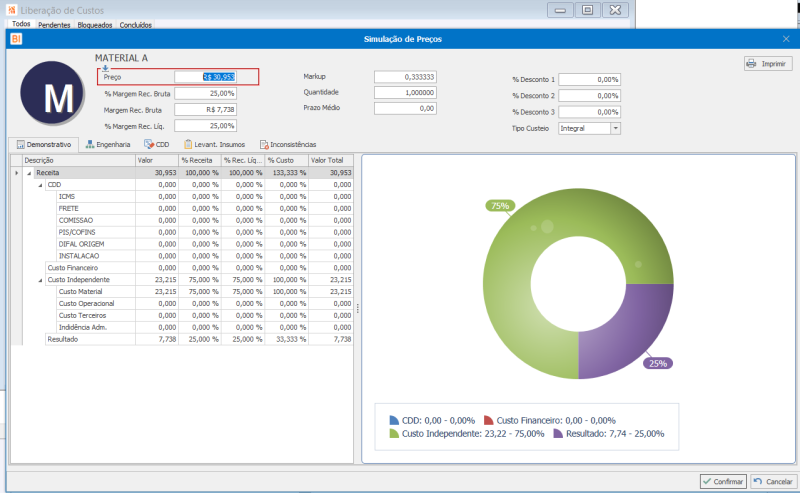
Task: Select Bloqueados tab in Liberação de Custos
Action: click(x=94, y=24)
